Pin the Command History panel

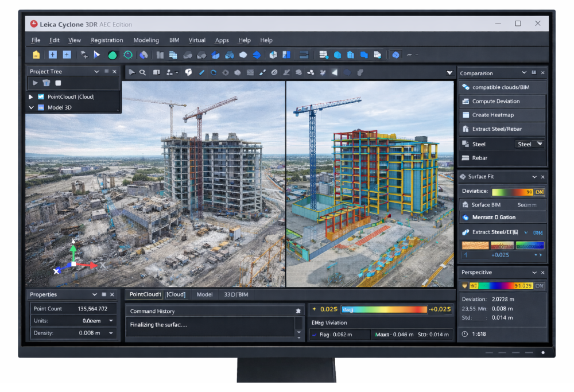coord(298,311)
